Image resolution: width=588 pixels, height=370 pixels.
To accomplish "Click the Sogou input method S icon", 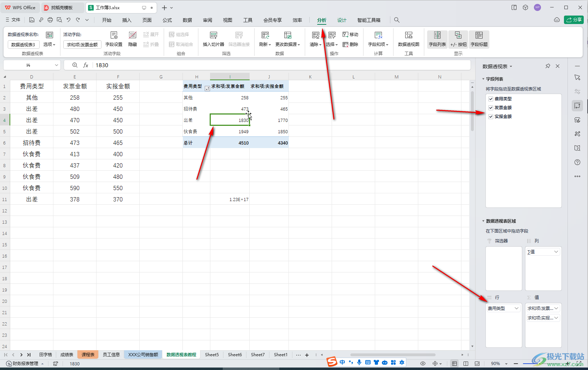I will tap(332, 362).
